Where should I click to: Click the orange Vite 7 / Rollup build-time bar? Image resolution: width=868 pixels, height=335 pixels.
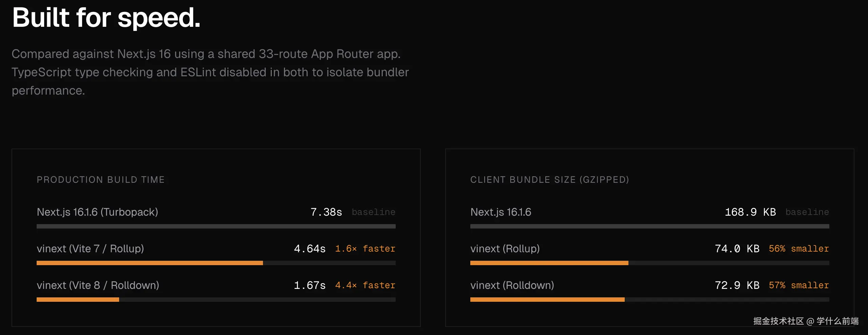tap(149, 263)
